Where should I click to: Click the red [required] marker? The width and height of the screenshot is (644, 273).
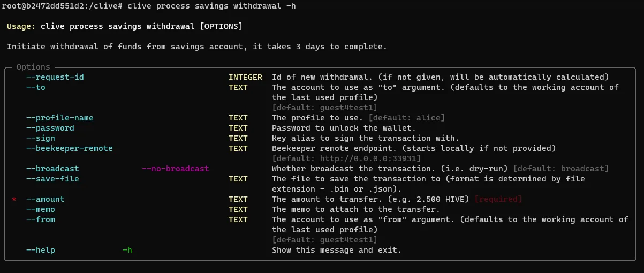coord(498,199)
